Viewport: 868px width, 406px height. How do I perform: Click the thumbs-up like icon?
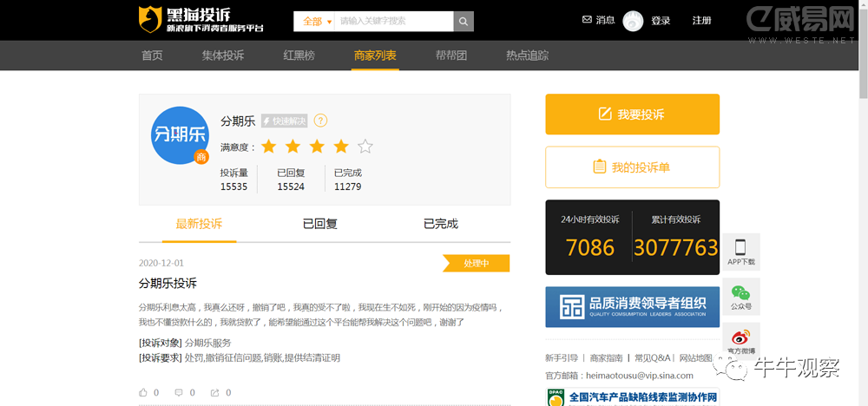click(143, 392)
